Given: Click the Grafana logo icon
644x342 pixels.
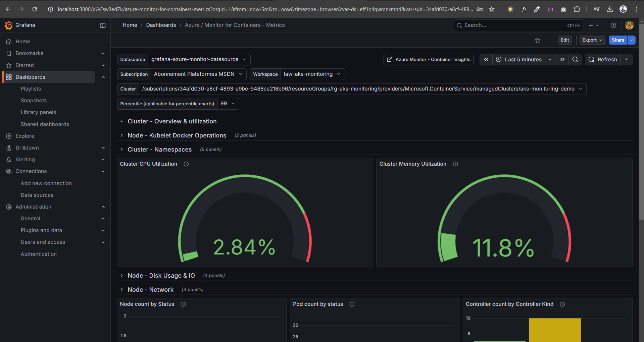Looking at the screenshot, I should tap(8, 25).
